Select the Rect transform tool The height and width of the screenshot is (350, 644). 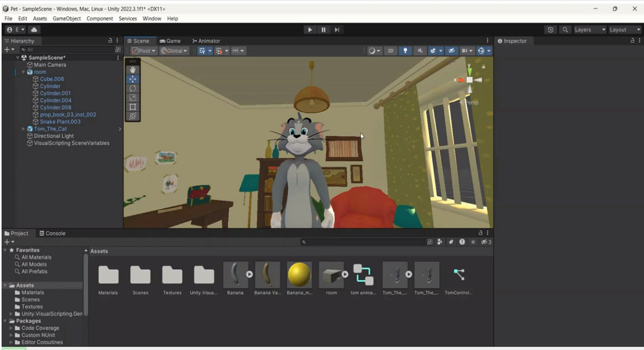[132, 107]
